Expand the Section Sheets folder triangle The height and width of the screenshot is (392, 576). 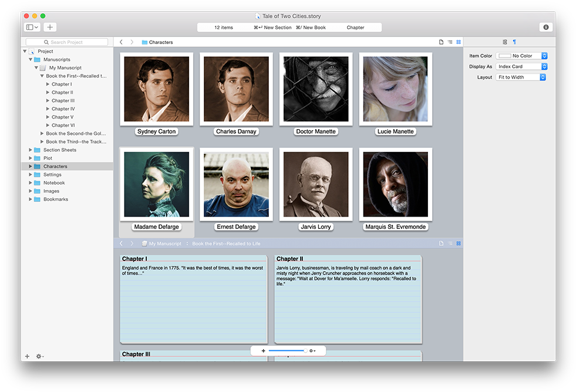pos(31,150)
